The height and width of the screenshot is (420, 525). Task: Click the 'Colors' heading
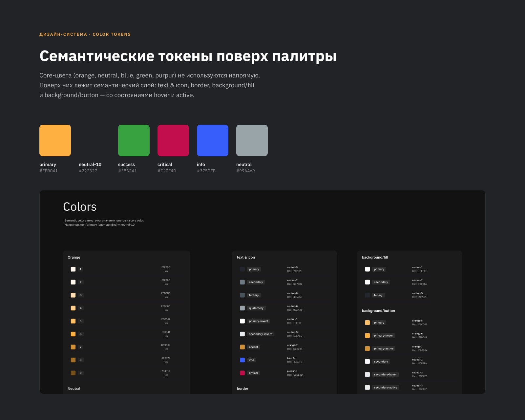80,207
